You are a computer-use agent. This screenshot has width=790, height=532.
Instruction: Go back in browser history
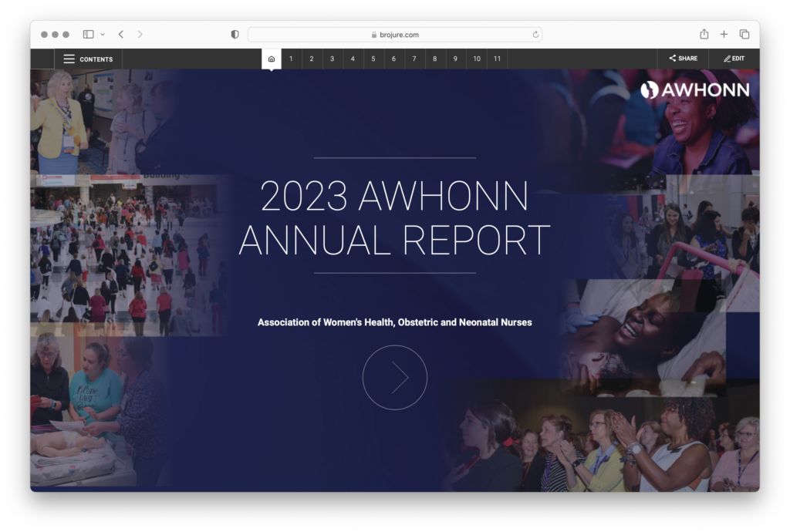click(x=121, y=34)
